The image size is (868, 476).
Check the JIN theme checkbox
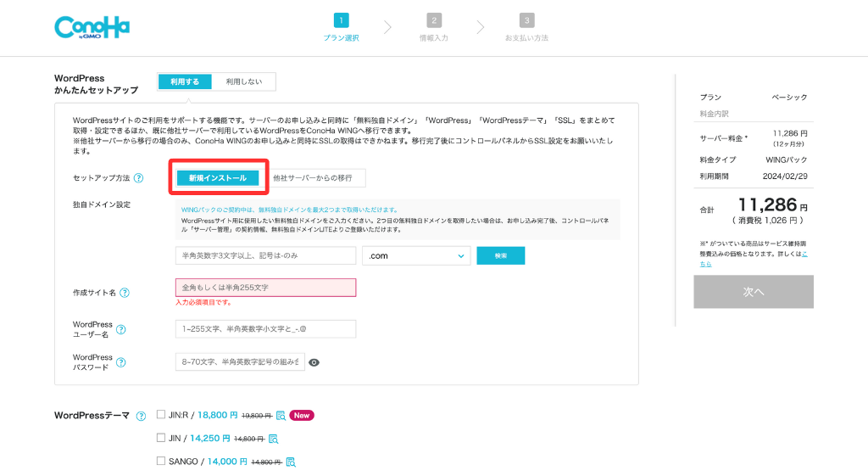pos(161,437)
